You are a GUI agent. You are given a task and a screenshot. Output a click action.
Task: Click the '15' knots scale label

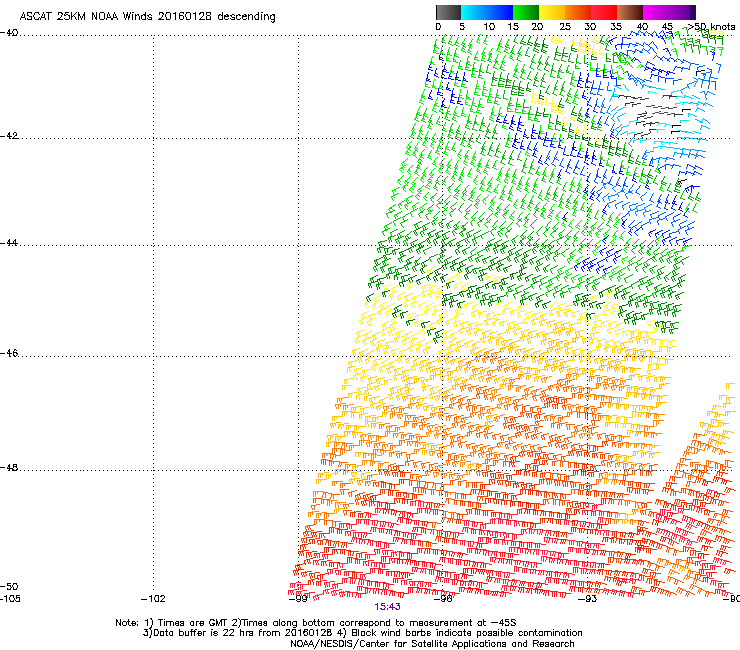pos(513,27)
